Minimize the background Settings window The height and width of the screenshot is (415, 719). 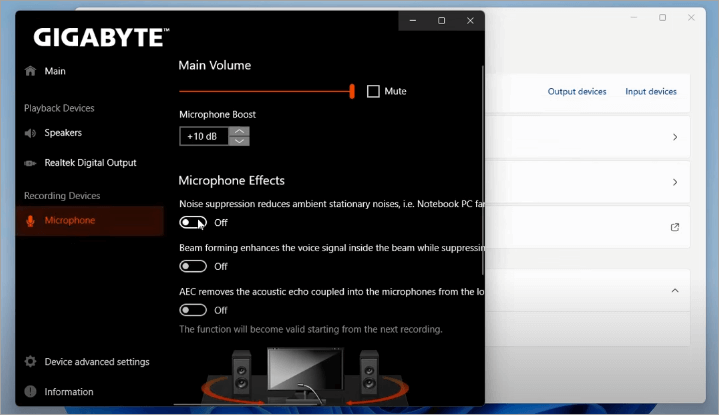point(634,17)
